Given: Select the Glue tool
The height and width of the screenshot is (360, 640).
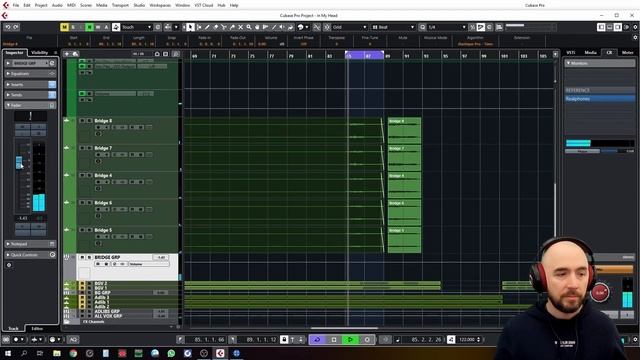Looking at the screenshot, I should click(232, 27).
